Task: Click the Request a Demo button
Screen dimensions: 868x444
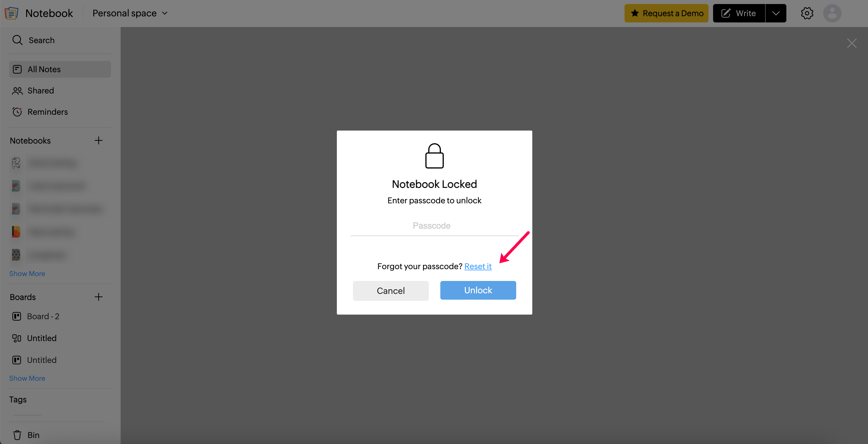Action: pos(666,13)
